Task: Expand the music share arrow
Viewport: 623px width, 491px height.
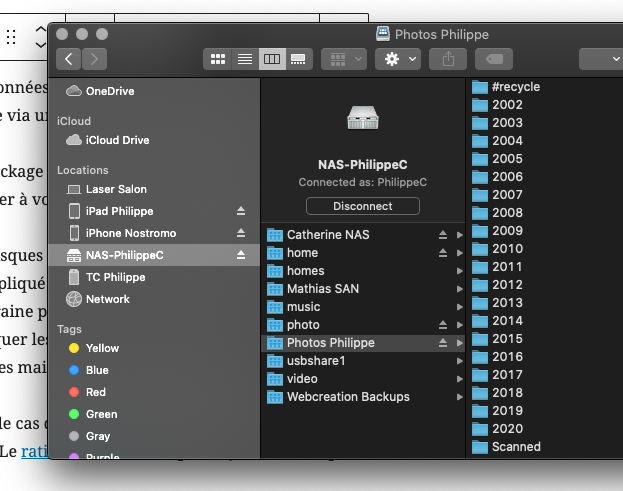Action: coord(460,307)
